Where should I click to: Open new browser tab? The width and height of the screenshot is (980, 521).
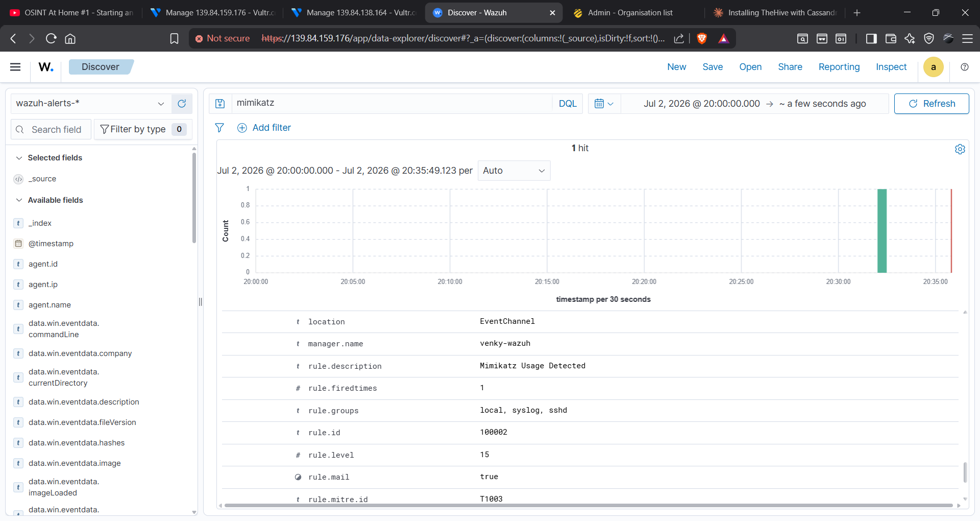[x=857, y=13]
